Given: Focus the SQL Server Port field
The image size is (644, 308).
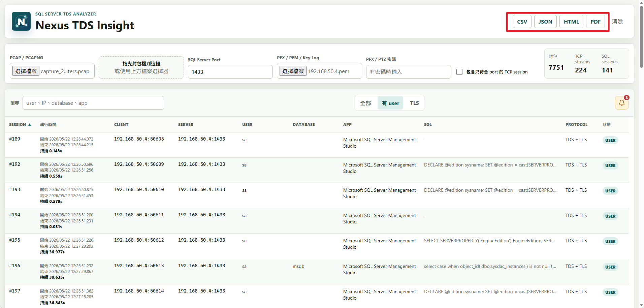Looking at the screenshot, I should 230,72.
